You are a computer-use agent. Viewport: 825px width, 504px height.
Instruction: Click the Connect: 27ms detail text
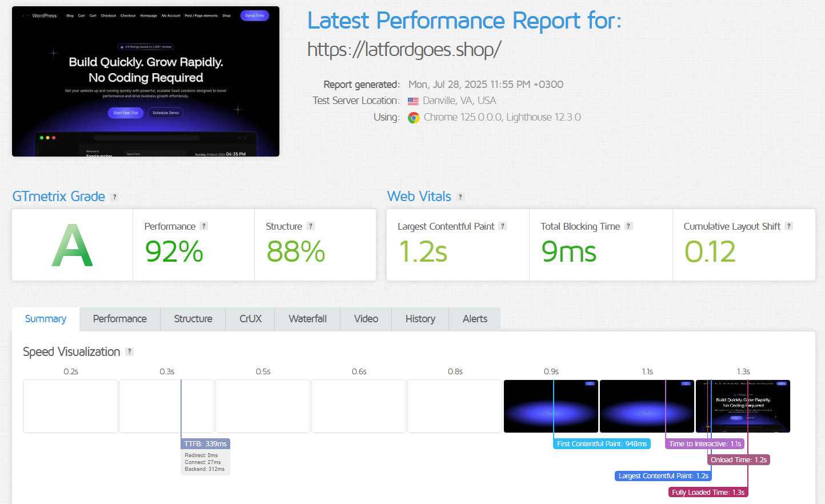203,462
